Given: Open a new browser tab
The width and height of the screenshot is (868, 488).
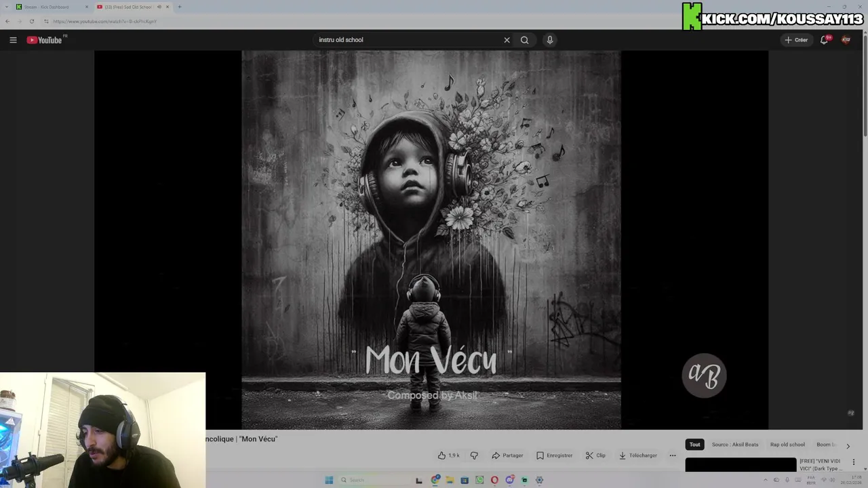Looking at the screenshot, I should coord(179,7).
